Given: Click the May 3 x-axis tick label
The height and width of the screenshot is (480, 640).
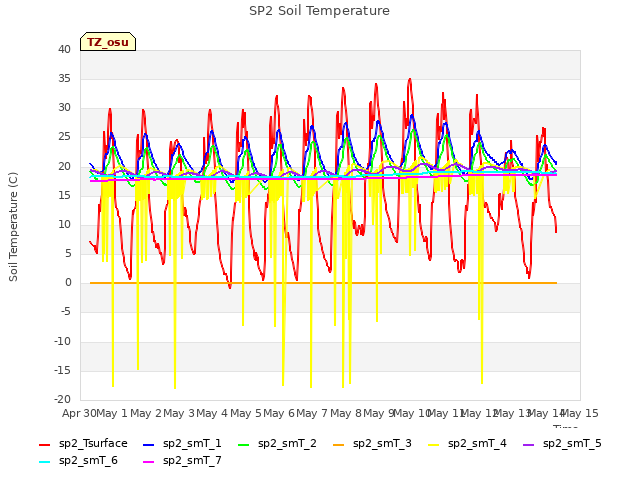Looking at the screenshot, I should [x=179, y=413].
